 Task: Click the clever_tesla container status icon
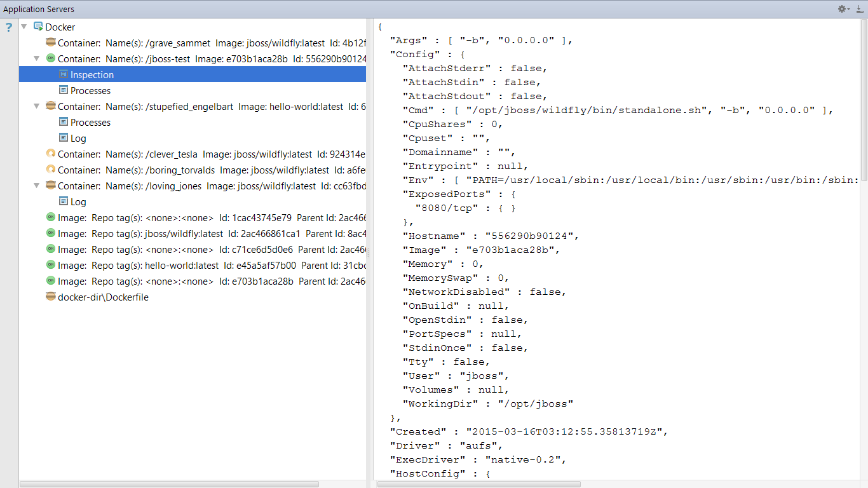tap(51, 154)
